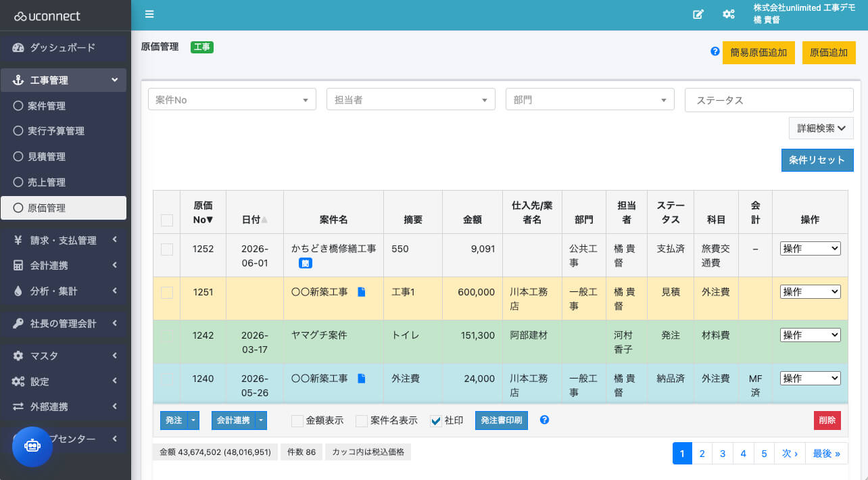Image resolution: width=868 pixels, height=480 pixels.
Task: Click the 分析・集計 droplet icon
Action: click(x=18, y=291)
